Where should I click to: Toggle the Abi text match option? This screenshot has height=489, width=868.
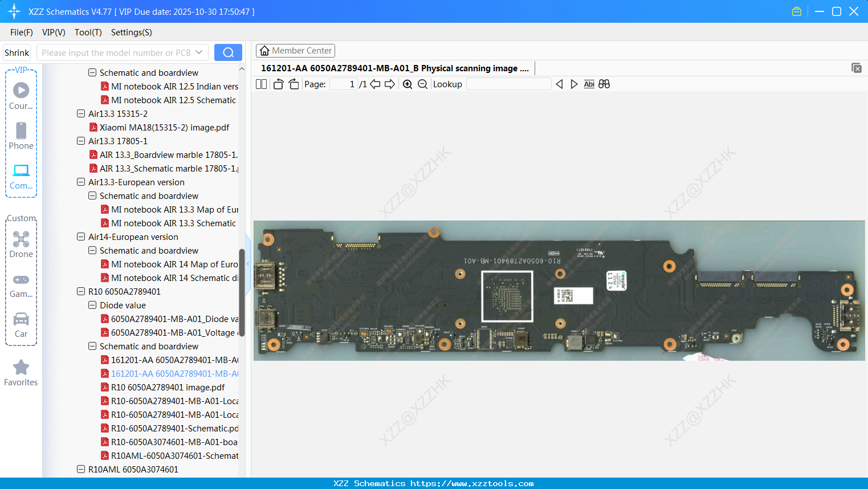pos(589,84)
